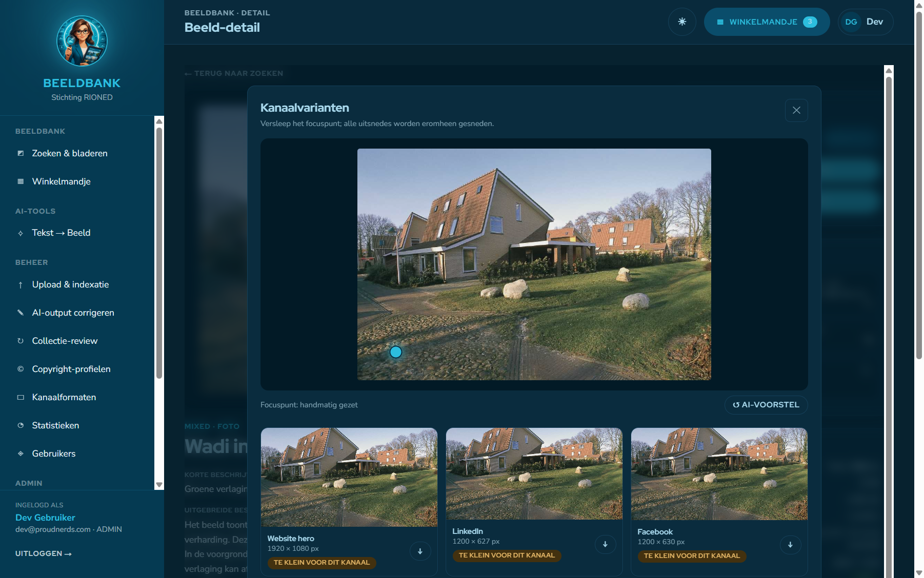Download the Website hero variant
Viewport: 924px width, 578px height.
[x=420, y=551]
